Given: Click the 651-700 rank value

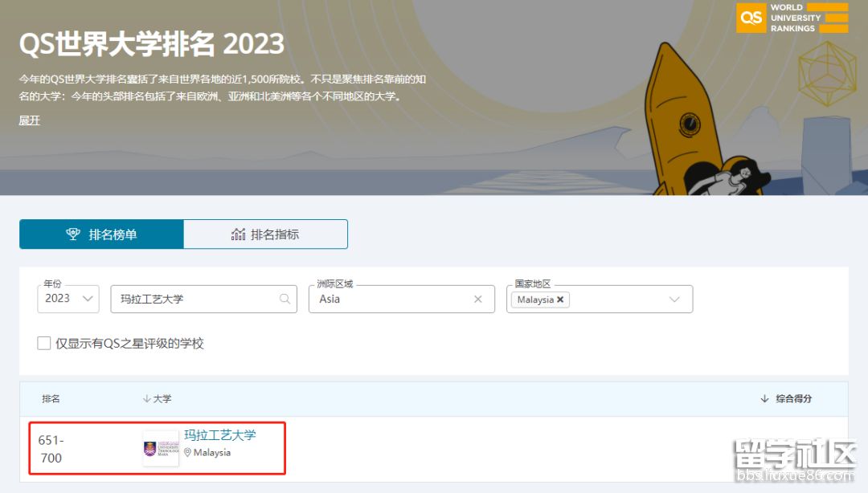Looking at the screenshot, I should click(x=51, y=449).
